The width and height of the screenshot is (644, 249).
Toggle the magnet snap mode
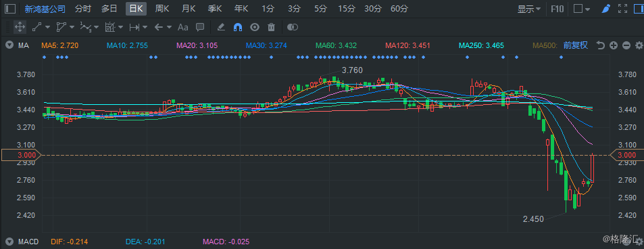(238, 27)
